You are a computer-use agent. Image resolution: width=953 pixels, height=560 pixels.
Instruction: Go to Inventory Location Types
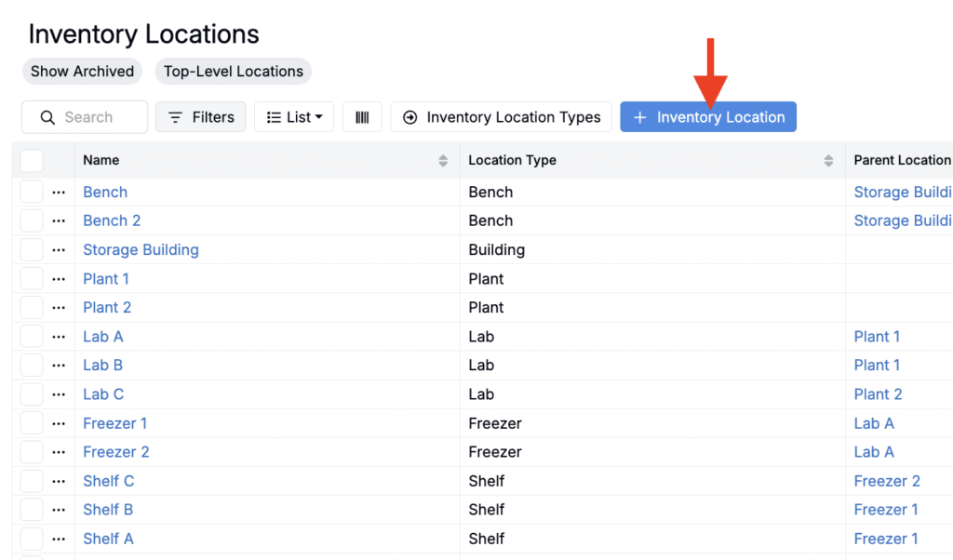(x=502, y=117)
